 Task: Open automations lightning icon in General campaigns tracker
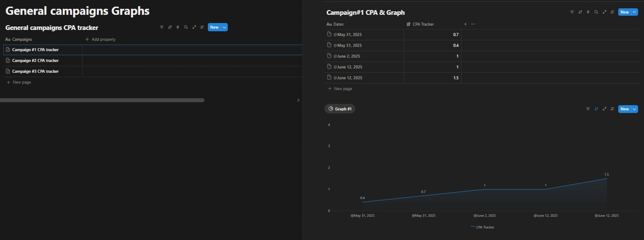[178, 27]
